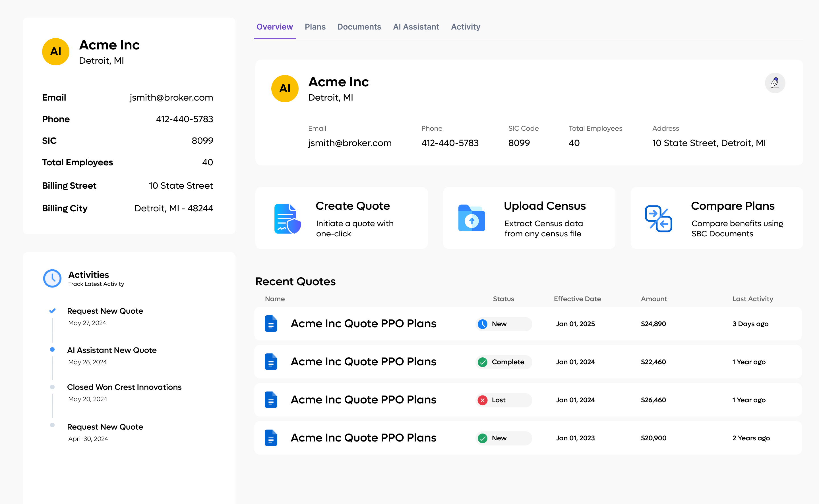Click the yellow AI avatar in the left sidebar card
Screen dimensions: 819x504
56,52
